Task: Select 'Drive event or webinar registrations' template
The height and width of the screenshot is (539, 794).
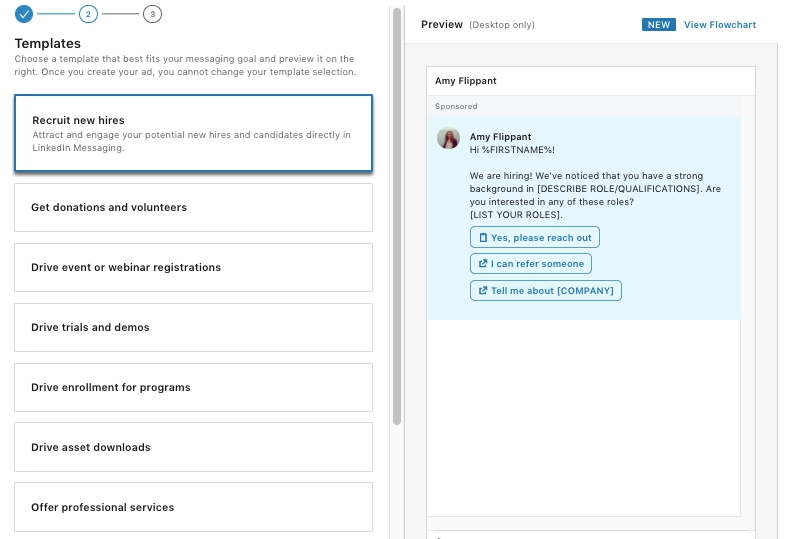Action: [193, 267]
